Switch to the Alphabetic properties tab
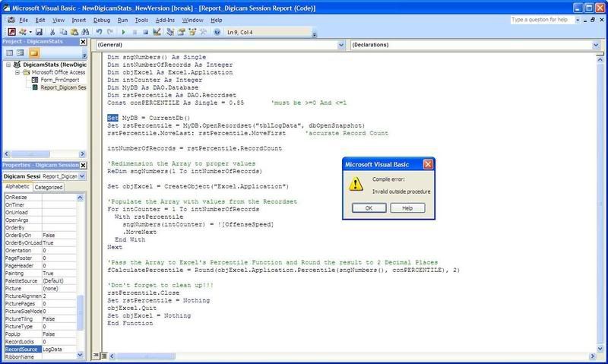The width and height of the screenshot is (608, 364). (17, 186)
